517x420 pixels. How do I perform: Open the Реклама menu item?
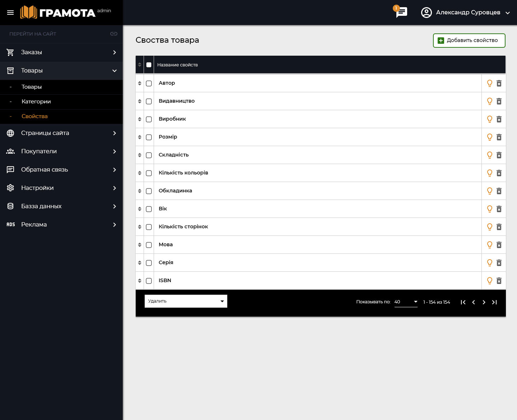tap(61, 225)
